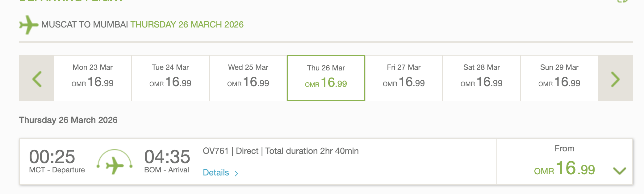Pick the Sat 28 Mar date tab
The image size is (644, 194).
[482, 78]
